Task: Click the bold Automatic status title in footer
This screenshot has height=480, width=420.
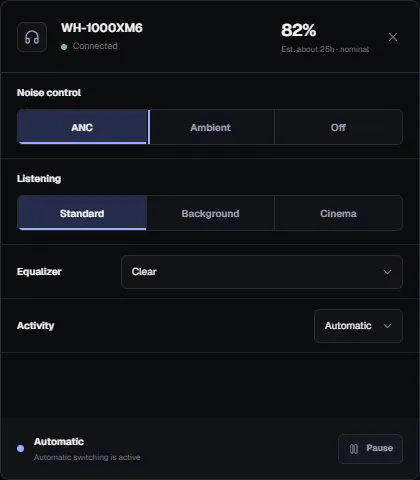Action: tap(59, 442)
